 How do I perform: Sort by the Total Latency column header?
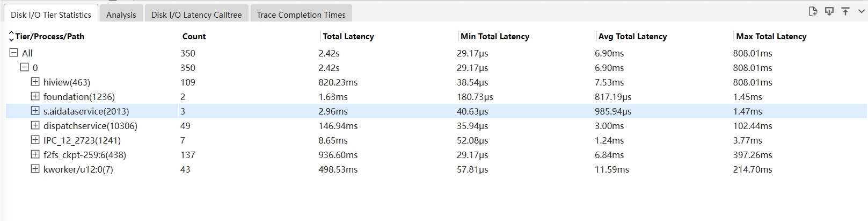pos(348,37)
